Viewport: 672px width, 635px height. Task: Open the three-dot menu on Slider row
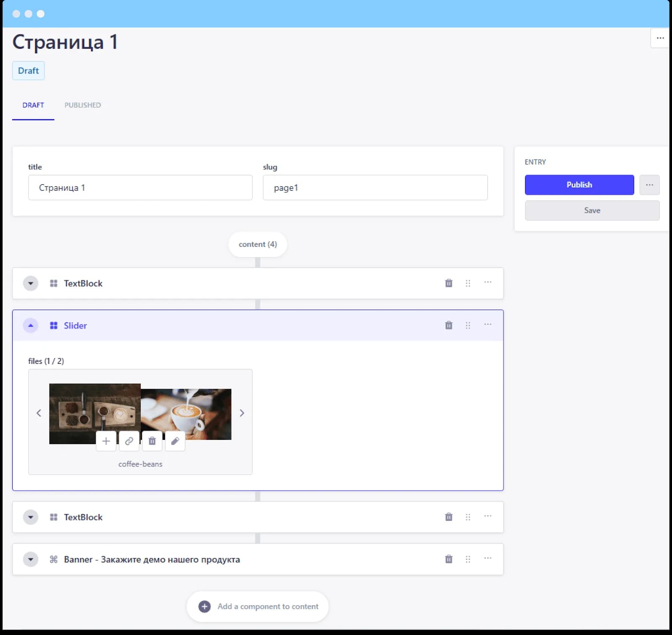[x=488, y=324]
